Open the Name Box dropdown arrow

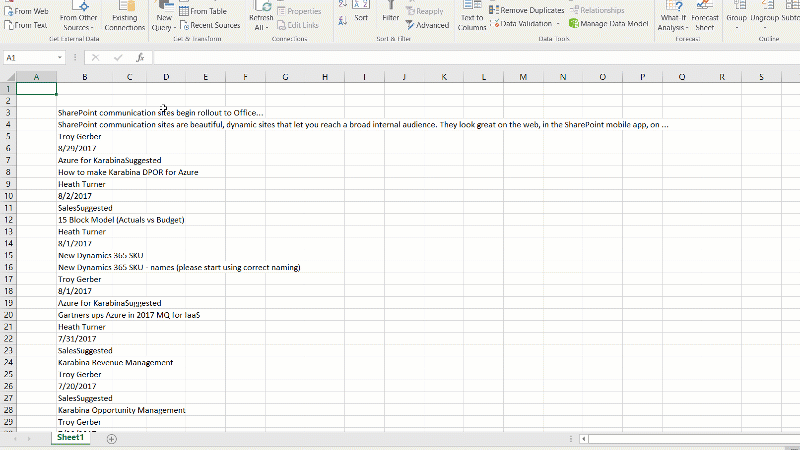[x=60, y=58]
